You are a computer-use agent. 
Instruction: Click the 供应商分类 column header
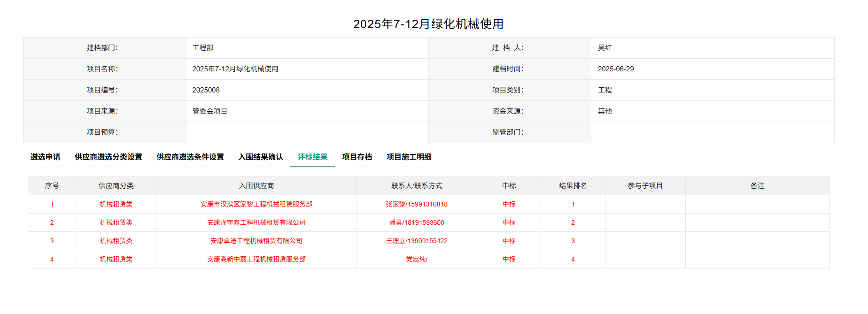pyautogui.click(x=116, y=186)
